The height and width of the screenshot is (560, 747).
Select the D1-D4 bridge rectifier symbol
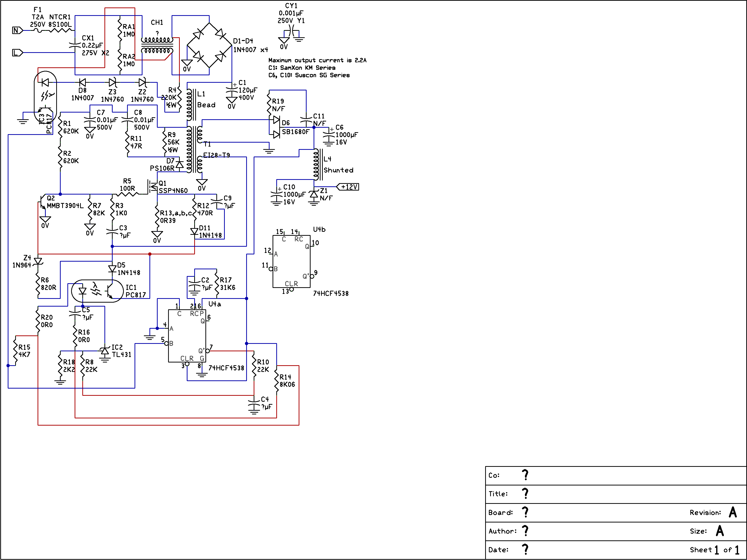click(x=209, y=45)
